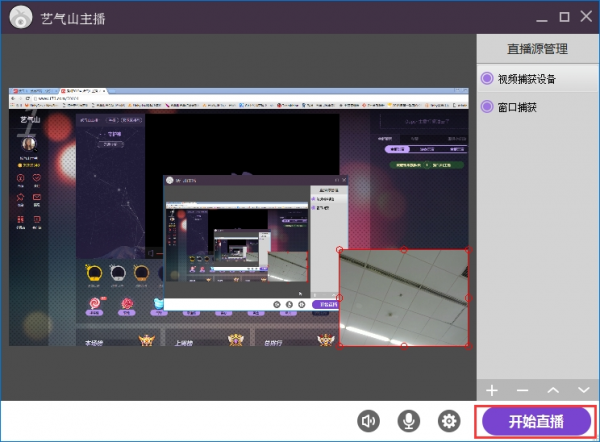Maximize the 艺气山主播 window
600x442 pixels.
[x=564, y=17]
